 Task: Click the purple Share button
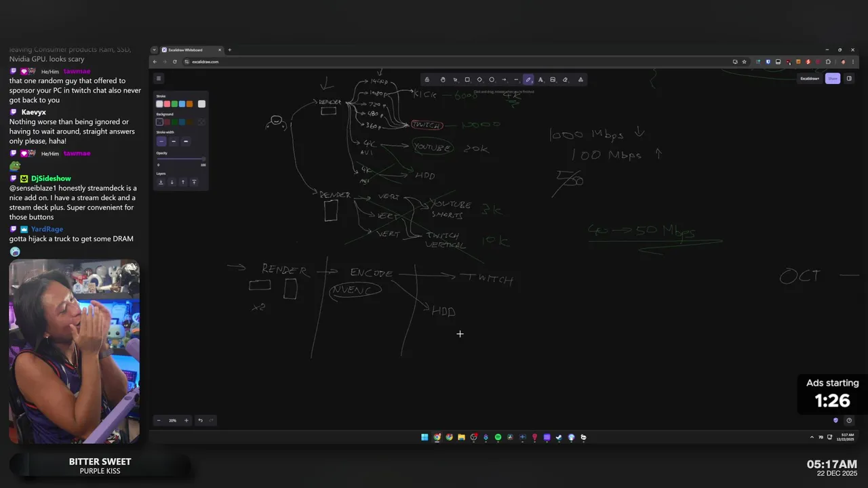pyautogui.click(x=833, y=79)
